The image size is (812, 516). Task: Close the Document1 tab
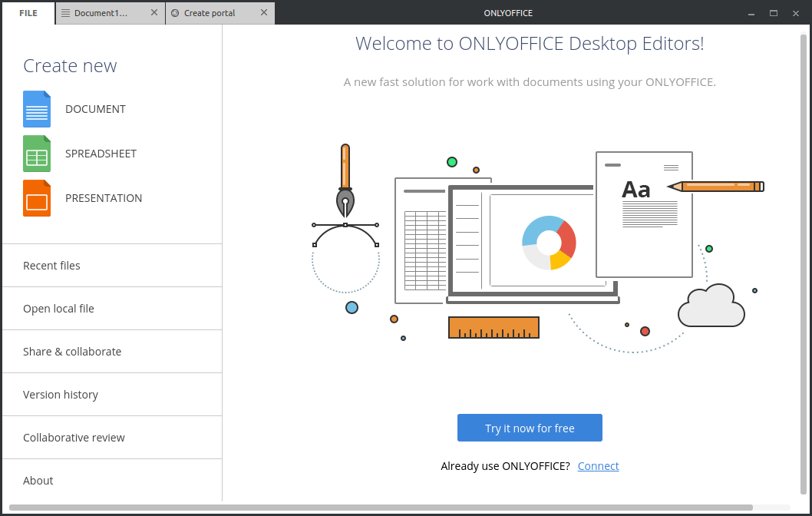pos(156,12)
